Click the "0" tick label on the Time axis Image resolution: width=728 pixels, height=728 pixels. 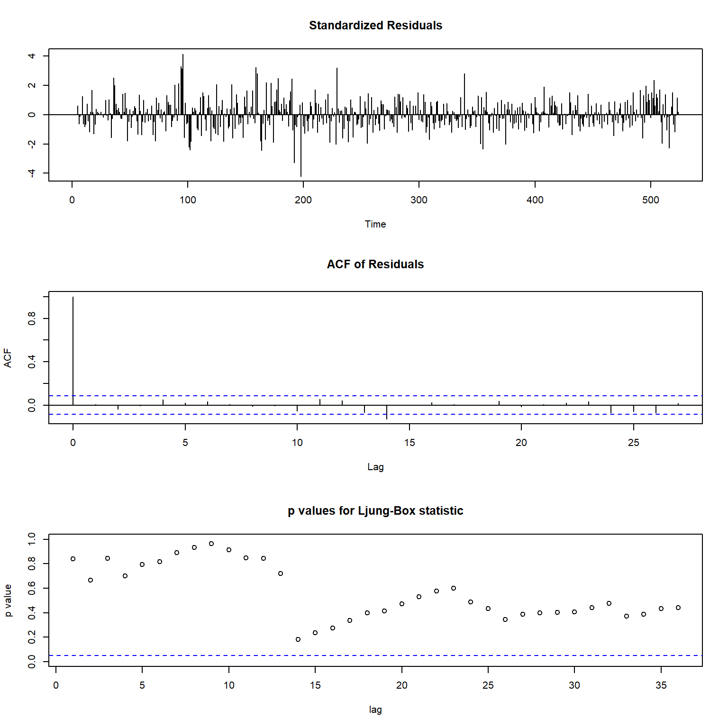coord(72,200)
